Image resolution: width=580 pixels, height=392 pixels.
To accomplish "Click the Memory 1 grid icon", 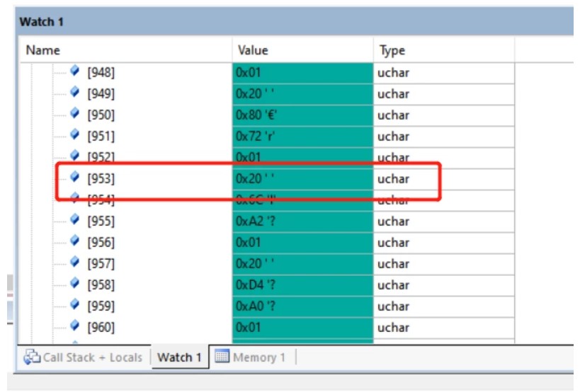I will (x=222, y=356).
